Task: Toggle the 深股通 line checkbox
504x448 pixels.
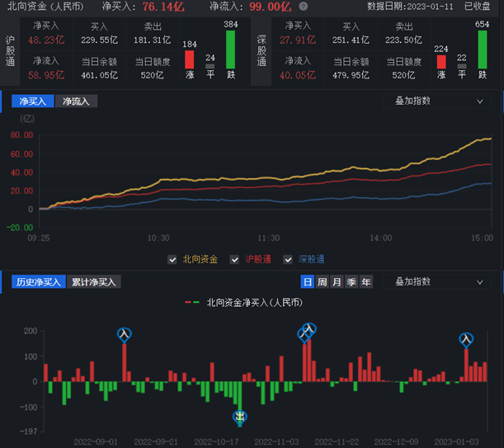Action: point(288,259)
